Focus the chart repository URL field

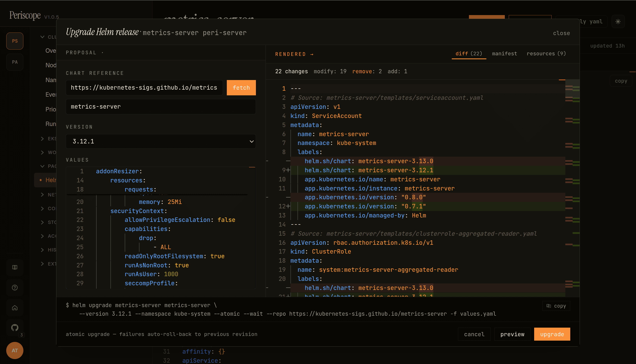(144, 88)
